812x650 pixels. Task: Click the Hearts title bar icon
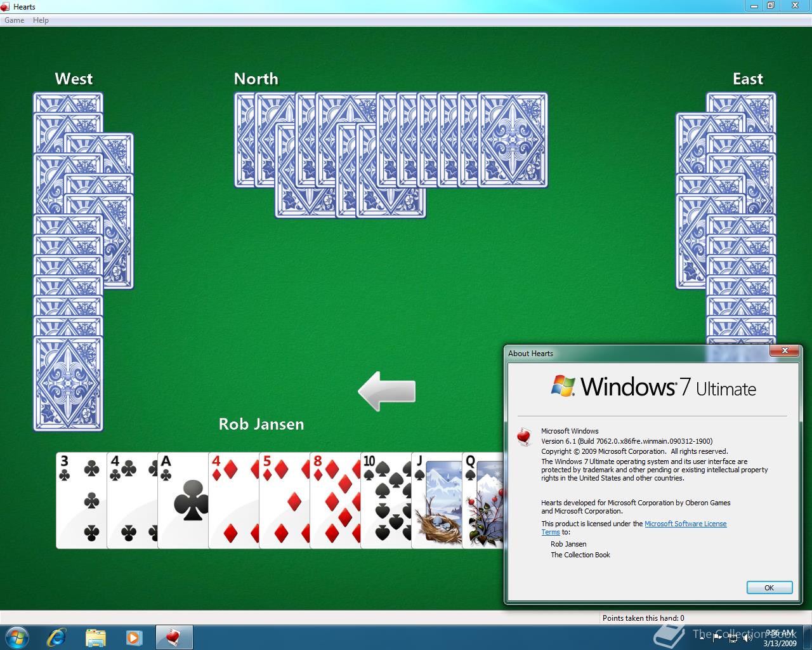pos(6,6)
